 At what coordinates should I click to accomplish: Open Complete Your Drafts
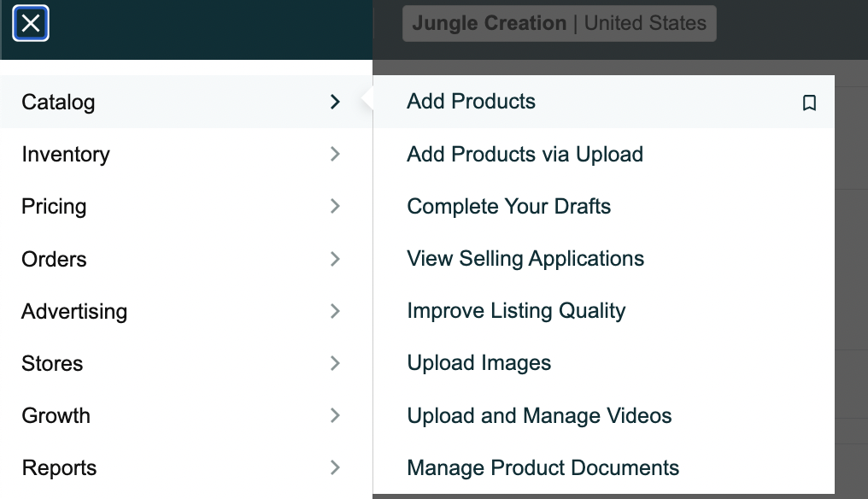(x=508, y=206)
